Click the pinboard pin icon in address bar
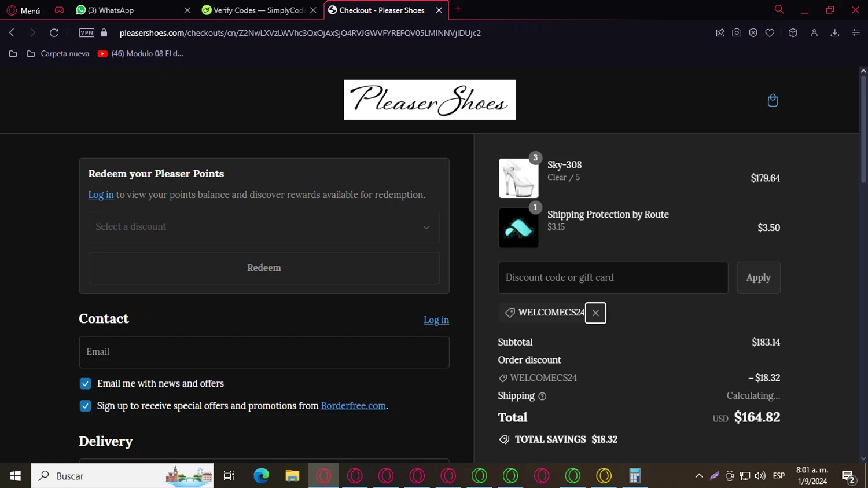The width and height of the screenshot is (868, 488). pos(720,33)
